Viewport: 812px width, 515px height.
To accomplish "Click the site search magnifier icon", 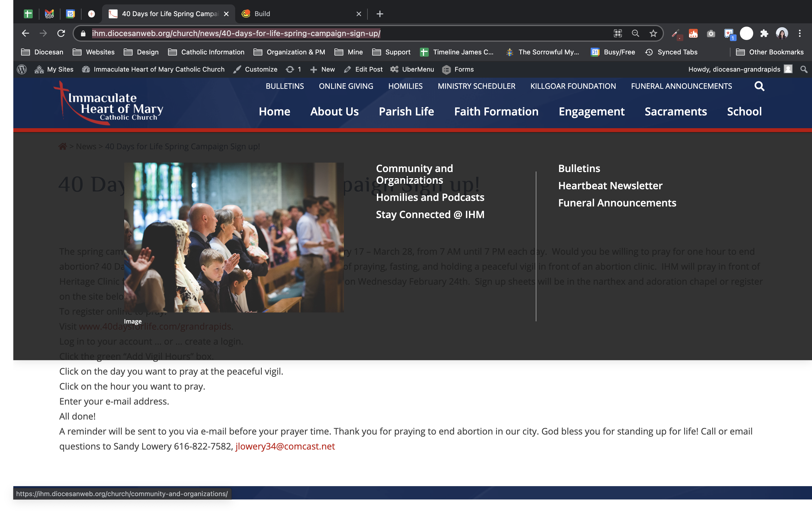I will [x=759, y=86].
